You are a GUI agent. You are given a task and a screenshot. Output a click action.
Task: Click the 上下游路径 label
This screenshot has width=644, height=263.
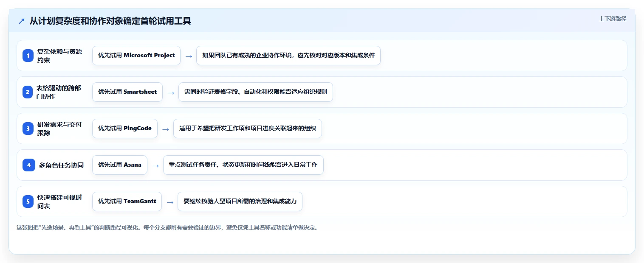[x=613, y=19]
